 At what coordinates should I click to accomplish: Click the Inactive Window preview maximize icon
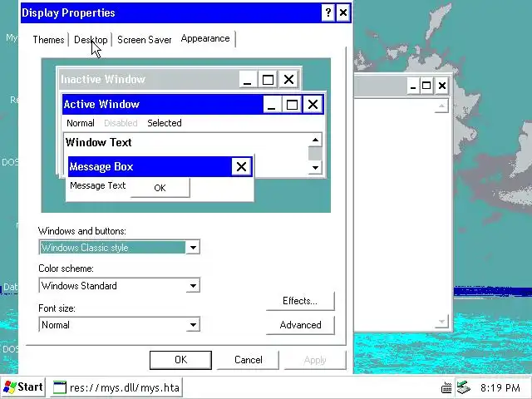pyautogui.click(x=268, y=80)
